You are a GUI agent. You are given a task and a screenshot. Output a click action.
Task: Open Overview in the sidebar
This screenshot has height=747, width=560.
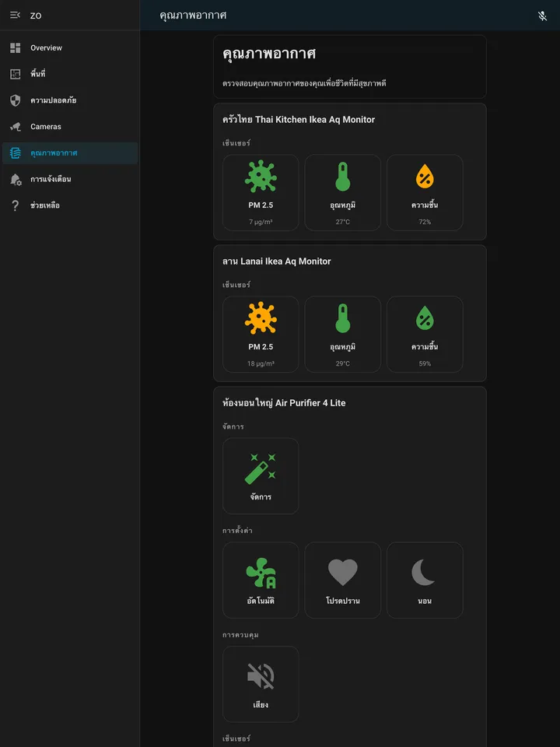[69, 47]
